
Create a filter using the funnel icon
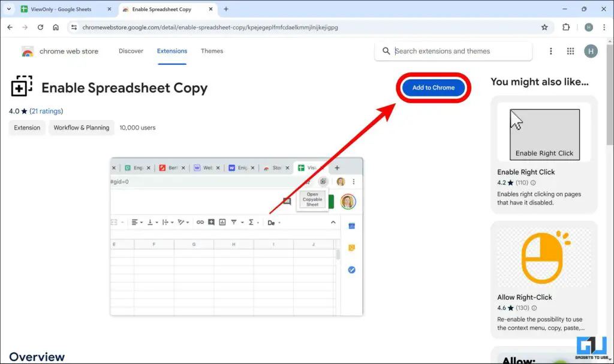(x=234, y=221)
